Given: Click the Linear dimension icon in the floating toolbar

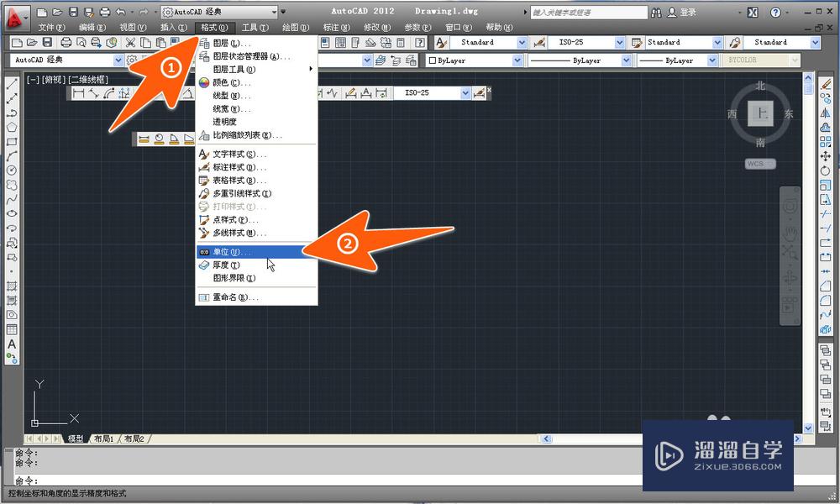Looking at the screenshot, I should 79,93.
